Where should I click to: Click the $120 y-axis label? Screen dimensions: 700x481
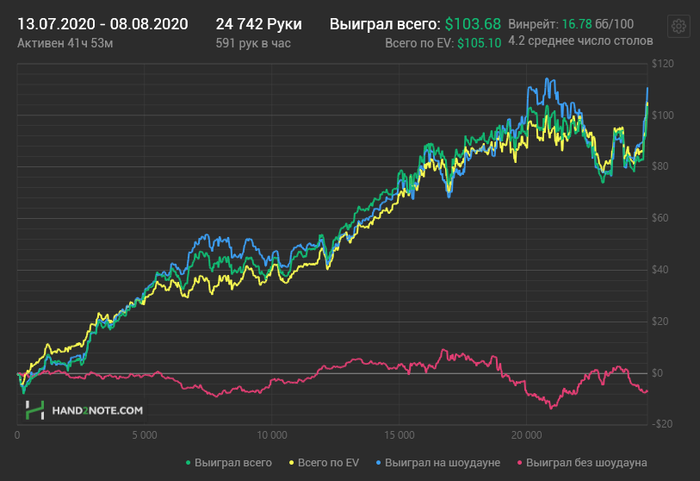tap(662, 64)
